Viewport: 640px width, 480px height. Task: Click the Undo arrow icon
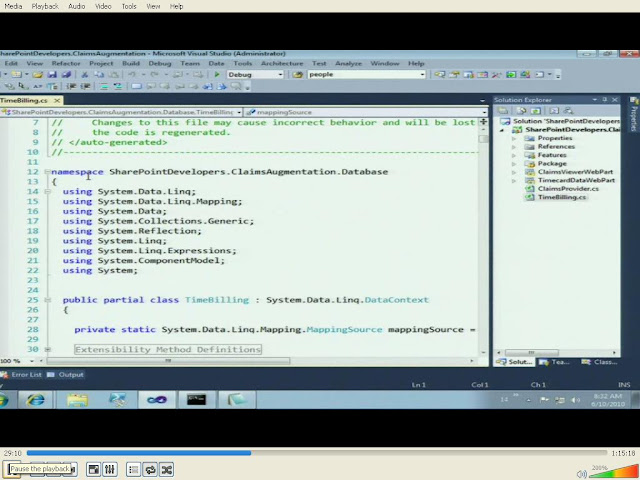click(131, 74)
